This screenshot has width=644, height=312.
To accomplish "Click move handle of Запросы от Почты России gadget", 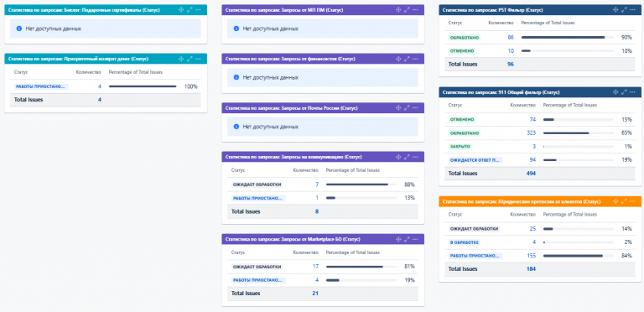I will click(398, 107).
